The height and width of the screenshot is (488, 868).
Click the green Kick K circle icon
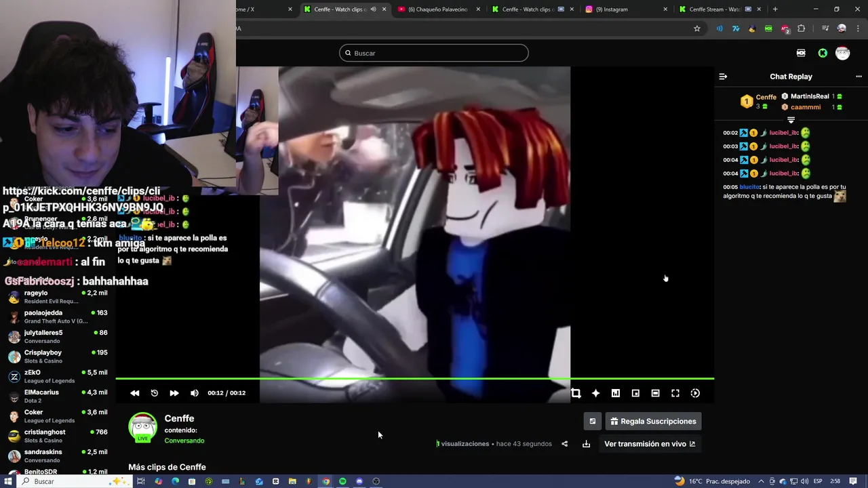[x=823, y=53]
